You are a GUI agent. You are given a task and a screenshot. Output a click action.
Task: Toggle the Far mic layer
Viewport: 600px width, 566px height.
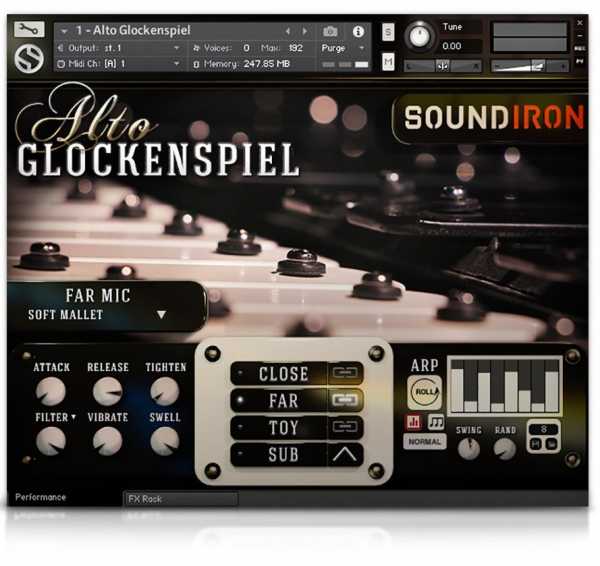pyautogui.click(x=279, y=400)
